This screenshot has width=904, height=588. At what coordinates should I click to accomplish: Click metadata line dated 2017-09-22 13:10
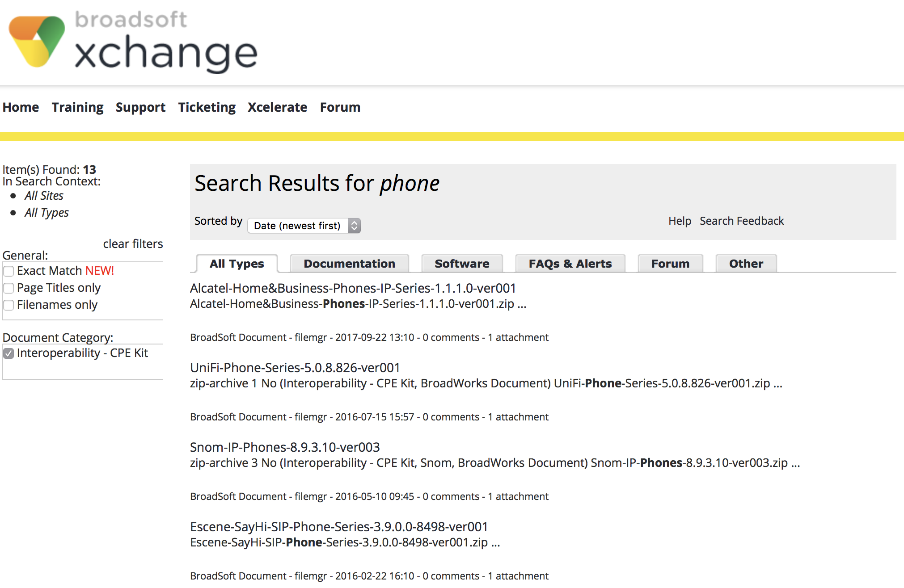pyautogui.click(x=369, y=337)
